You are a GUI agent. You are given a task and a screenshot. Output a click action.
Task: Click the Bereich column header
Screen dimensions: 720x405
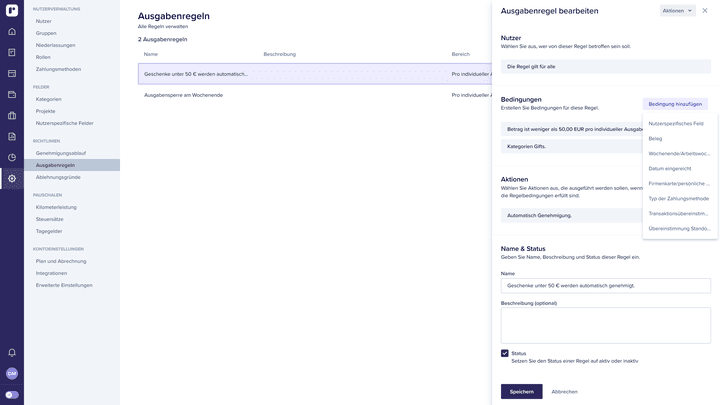tap(461, 54)
